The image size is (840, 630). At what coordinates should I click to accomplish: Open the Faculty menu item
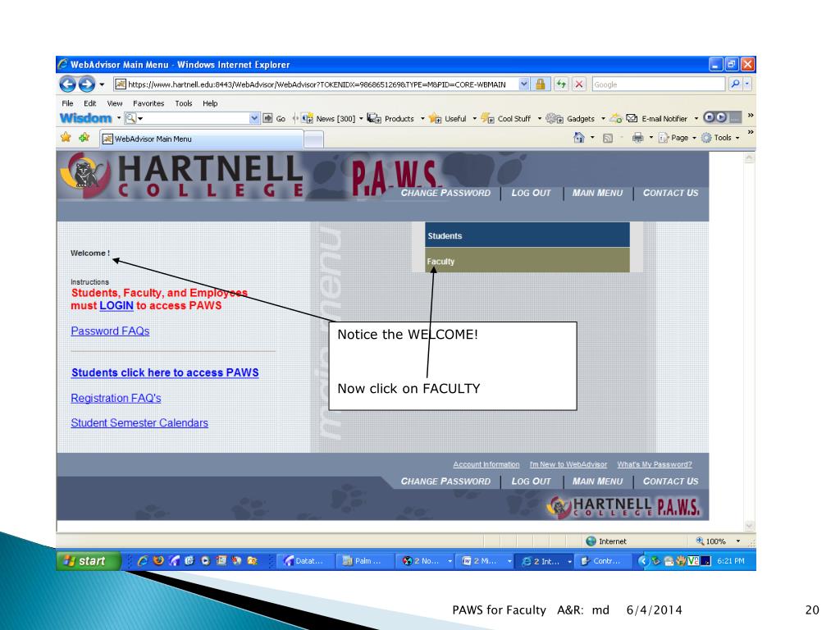coord(527,260)
